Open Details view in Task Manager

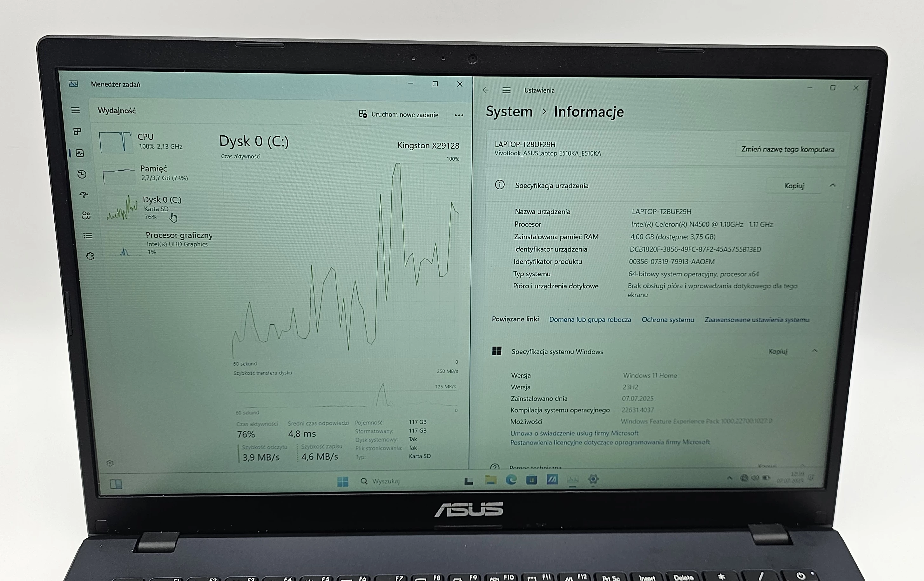click(89, 236)
